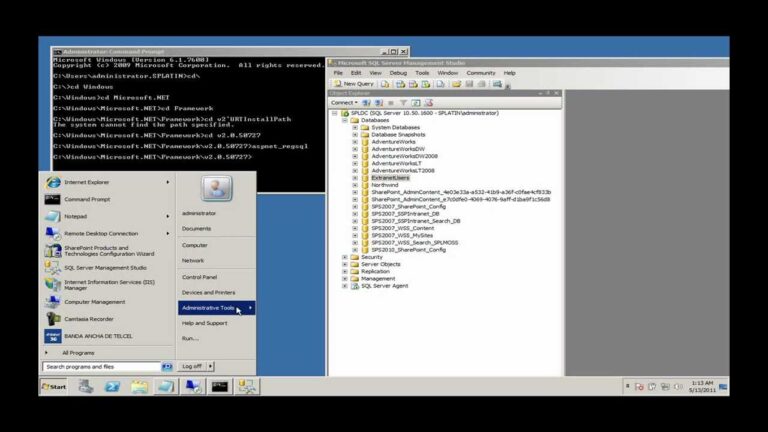Open the Help menu in SSMS
768x432 pixels.
click(x=509, y=73)
